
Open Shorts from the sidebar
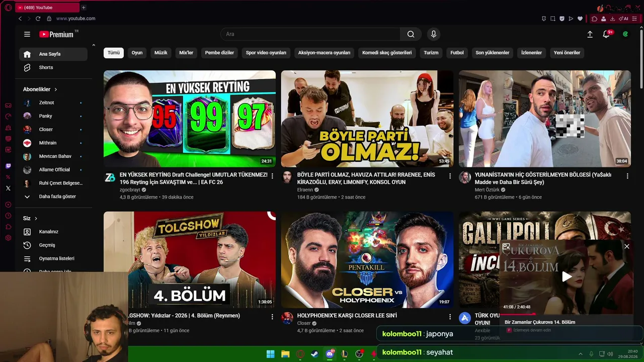53,67
